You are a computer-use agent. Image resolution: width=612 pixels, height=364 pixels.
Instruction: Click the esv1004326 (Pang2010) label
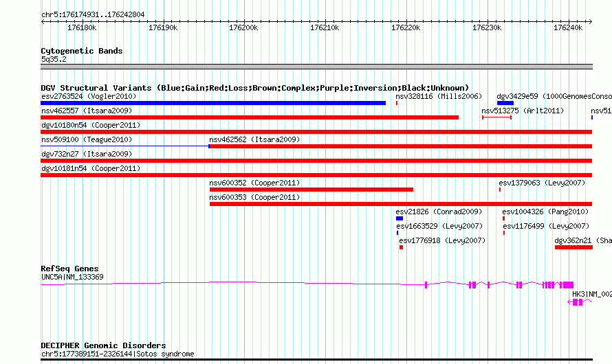545,212
